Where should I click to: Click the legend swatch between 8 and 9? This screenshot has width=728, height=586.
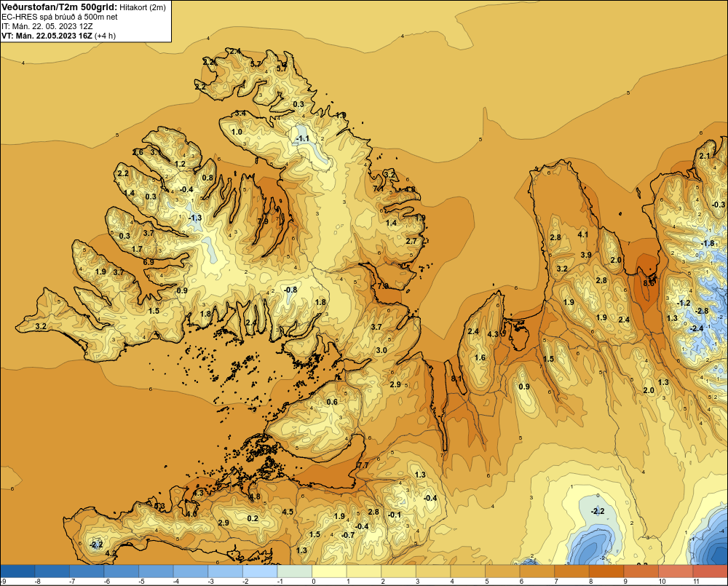(606, 571)
